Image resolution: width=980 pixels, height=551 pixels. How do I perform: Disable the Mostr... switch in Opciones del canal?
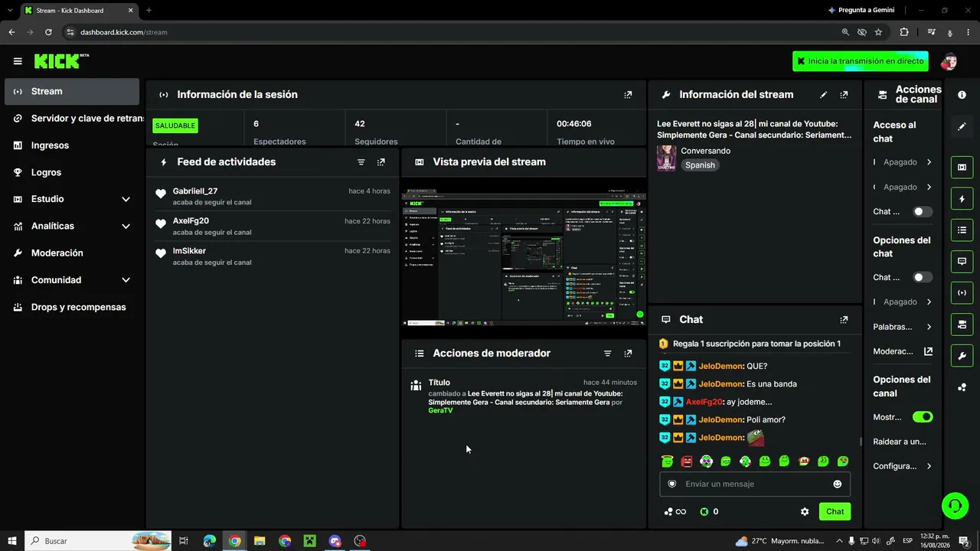pyautogui.click(x=923, y=417)
